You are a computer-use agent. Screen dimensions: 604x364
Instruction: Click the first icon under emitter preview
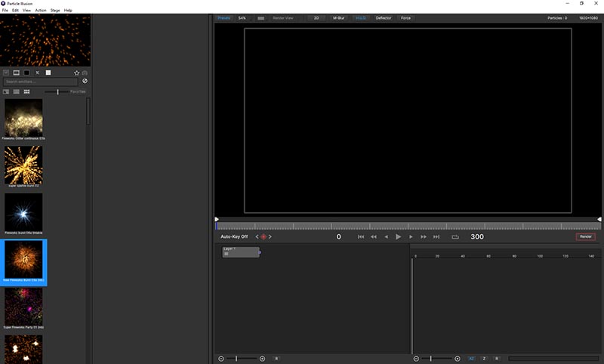pyautogui.click(x=6, y=72)
